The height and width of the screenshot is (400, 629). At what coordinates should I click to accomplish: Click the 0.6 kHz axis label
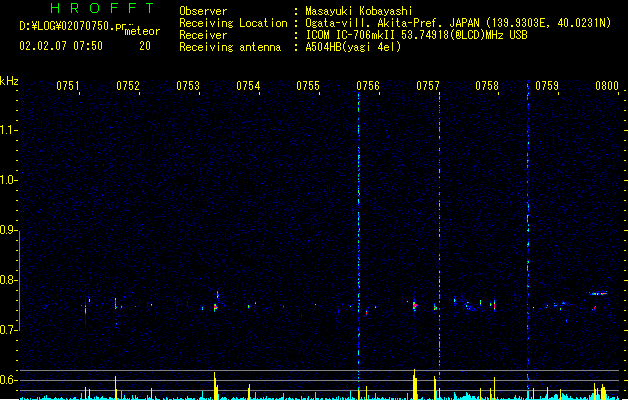8,380
